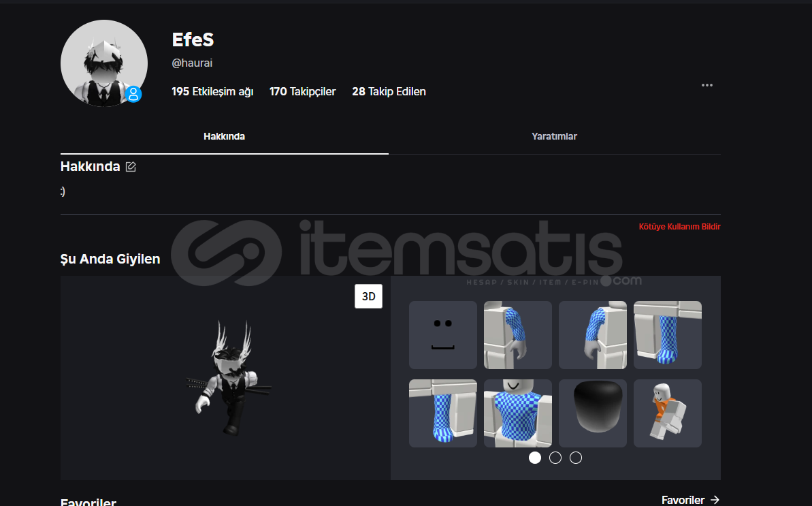This screenshot has width=812, height=506.
Task: Open the 195 Etkileşim ağı connections
Action: 212,92
